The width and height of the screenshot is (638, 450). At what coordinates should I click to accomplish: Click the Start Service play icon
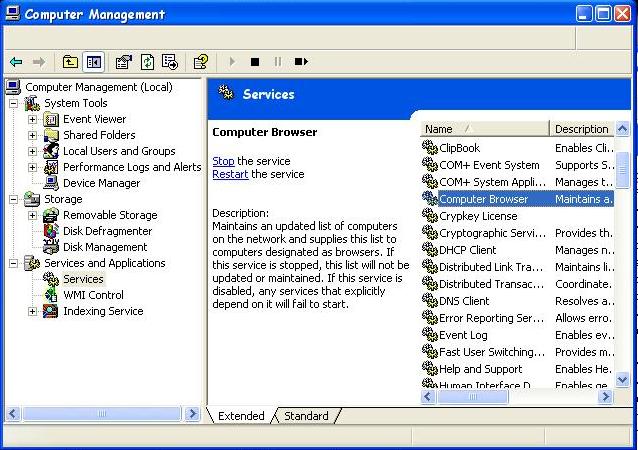pyautogui.click(x=232, y=62)
